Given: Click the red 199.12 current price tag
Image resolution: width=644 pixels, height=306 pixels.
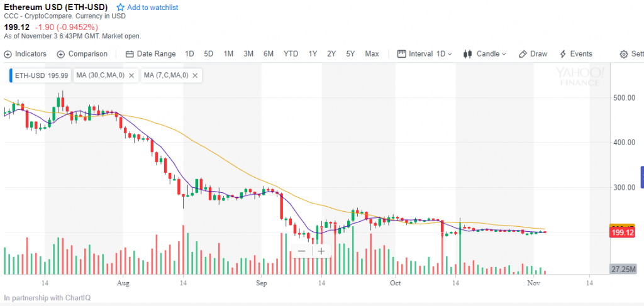Looking at the screenshot, I should click(623, 233).
